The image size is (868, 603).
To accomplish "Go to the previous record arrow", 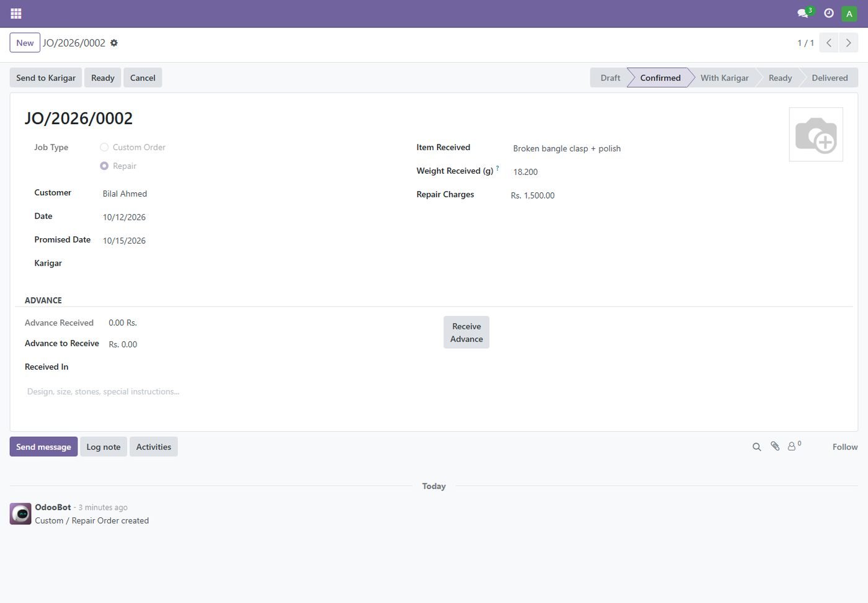I will (x=829, y=43).
